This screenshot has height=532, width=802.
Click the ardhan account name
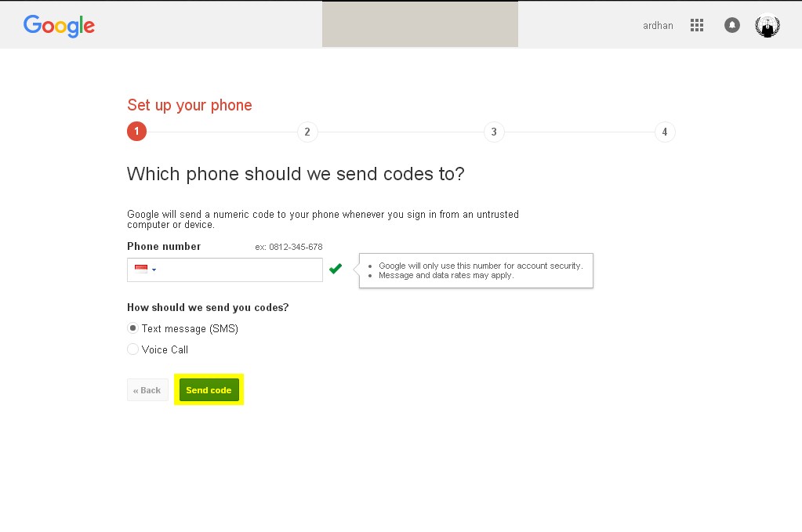click(x=658, y=25)
